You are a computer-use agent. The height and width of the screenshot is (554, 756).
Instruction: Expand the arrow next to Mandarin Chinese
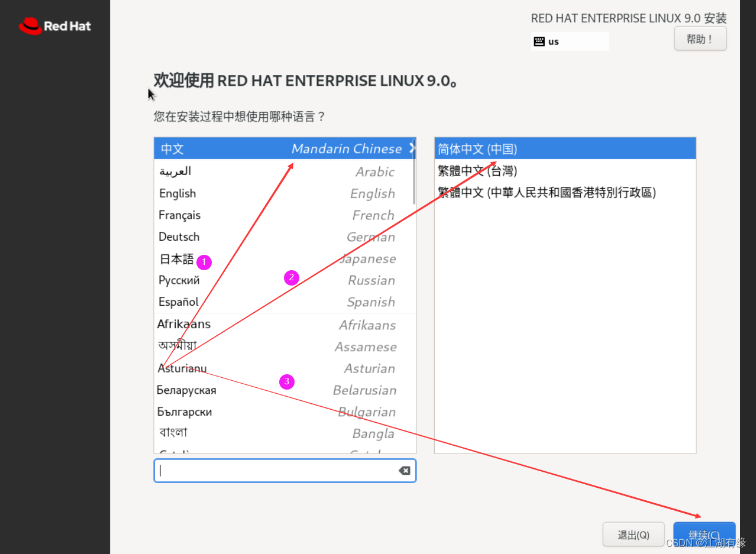point(412,148)
